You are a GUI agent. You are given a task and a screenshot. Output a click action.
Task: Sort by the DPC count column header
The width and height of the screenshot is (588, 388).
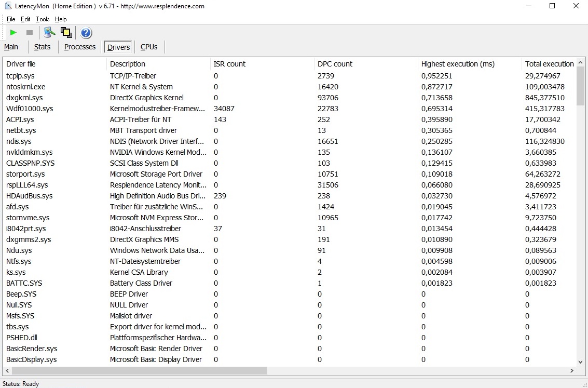click(335, 64)
